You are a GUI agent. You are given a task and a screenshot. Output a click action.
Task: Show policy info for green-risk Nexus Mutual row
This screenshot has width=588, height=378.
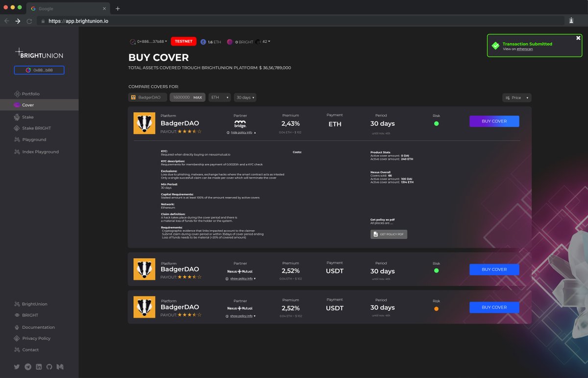click(241, 279)
